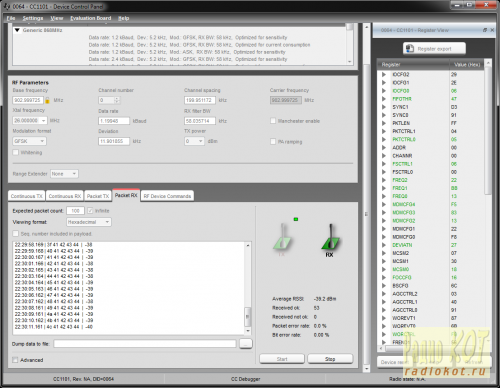500x388 pixels.
Task: Expand the AGCCTRL2 register row
Action: 384,294
